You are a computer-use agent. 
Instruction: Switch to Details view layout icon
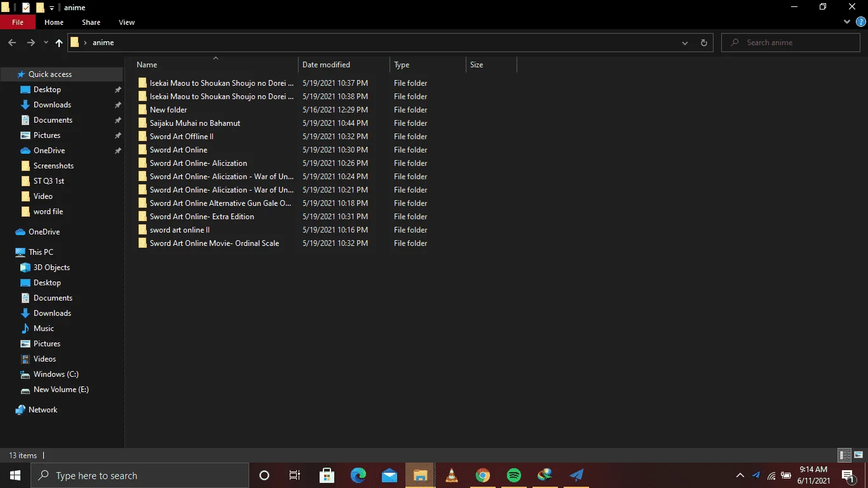pyautogui.click(x=844, y=455)
